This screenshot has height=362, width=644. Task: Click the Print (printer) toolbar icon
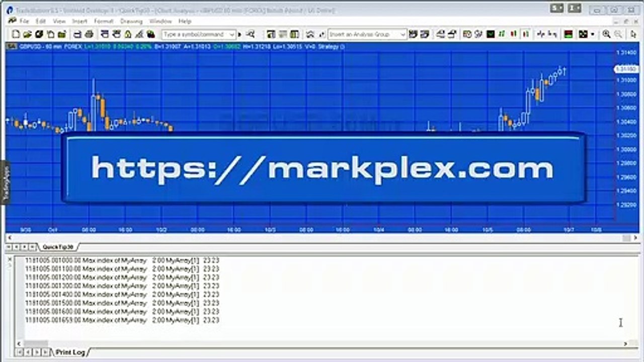(x=89, y=34)
